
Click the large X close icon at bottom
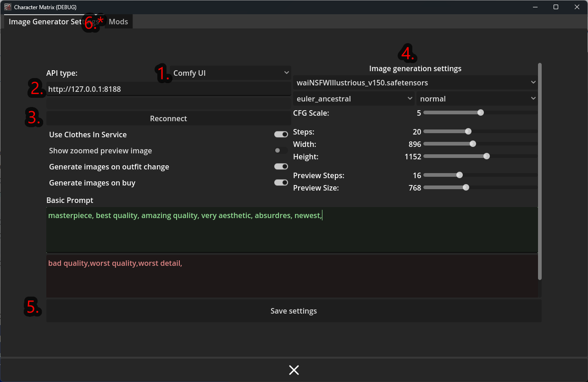(294, 370)
